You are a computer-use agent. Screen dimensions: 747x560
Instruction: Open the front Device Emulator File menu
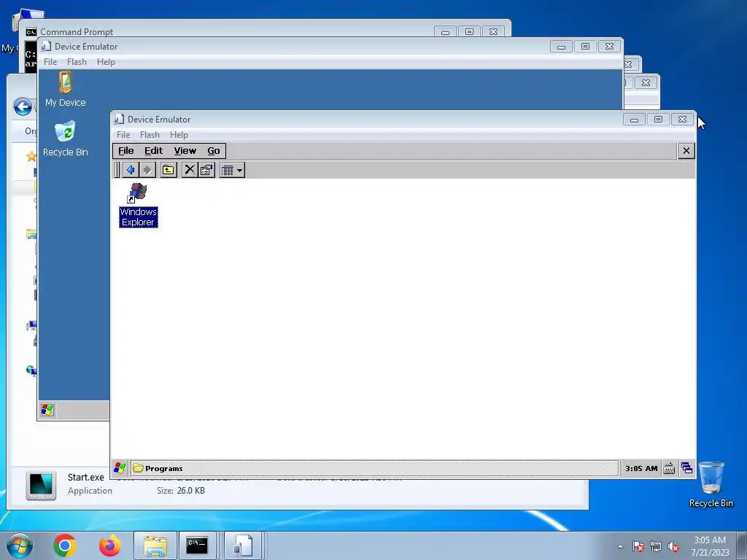tap(123, 135)
